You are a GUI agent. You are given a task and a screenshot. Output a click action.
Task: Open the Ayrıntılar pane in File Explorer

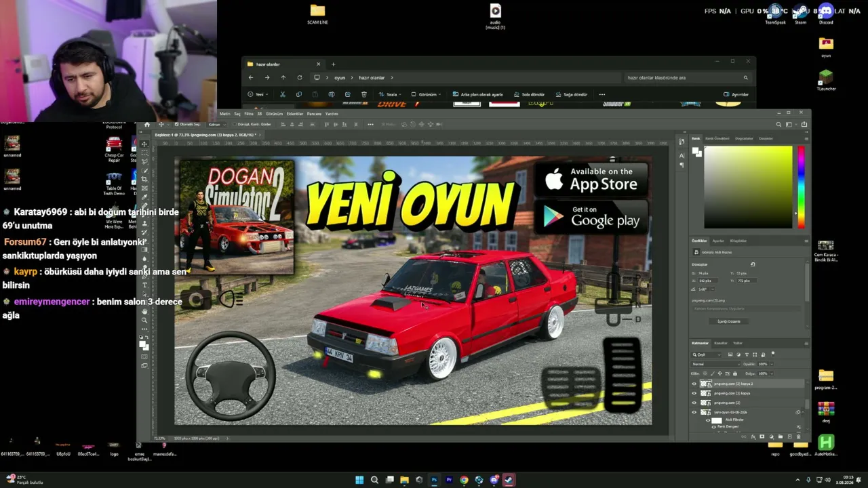click(736, 95)
